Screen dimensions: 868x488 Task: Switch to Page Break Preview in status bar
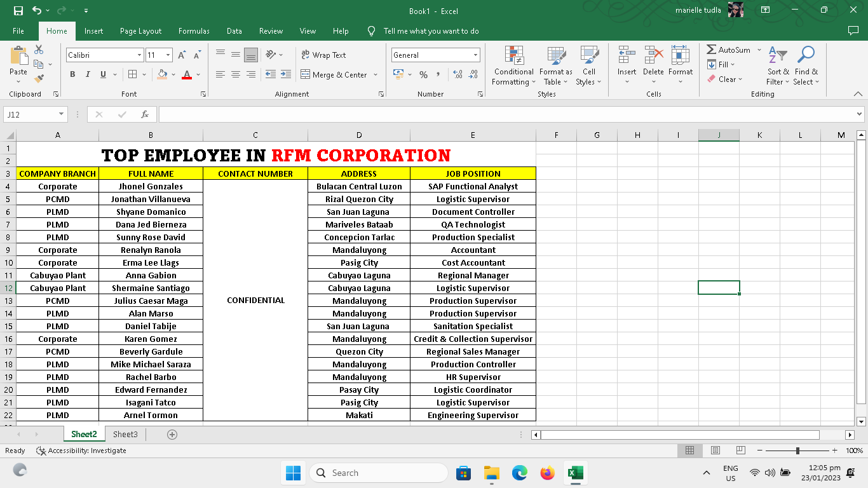(740, 451)
